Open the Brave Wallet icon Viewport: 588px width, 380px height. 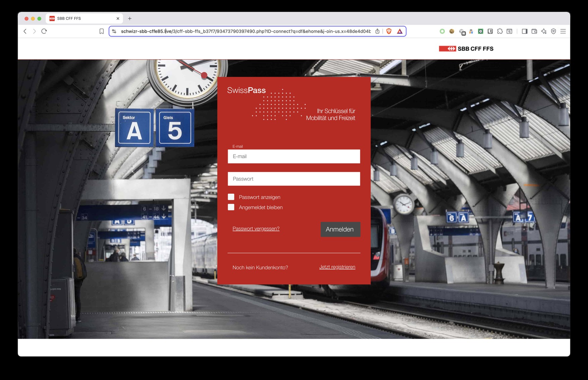tap(534, 31)
